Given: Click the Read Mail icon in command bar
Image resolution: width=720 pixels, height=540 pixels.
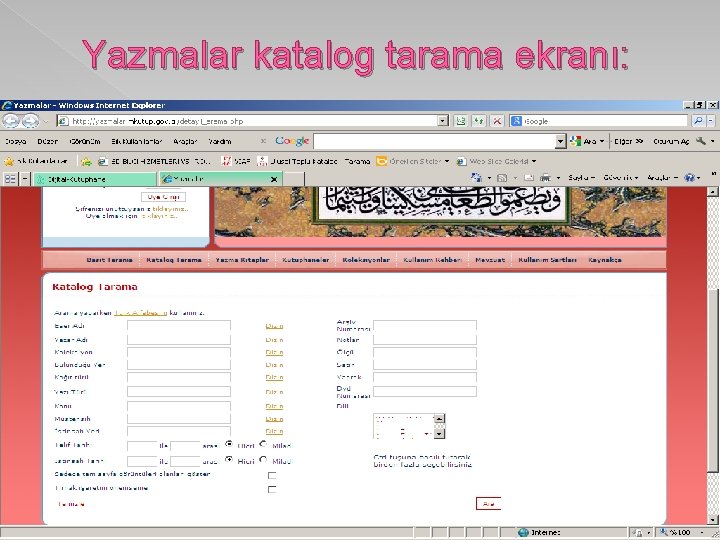Looking at the screenshot, I should point(529,178).
